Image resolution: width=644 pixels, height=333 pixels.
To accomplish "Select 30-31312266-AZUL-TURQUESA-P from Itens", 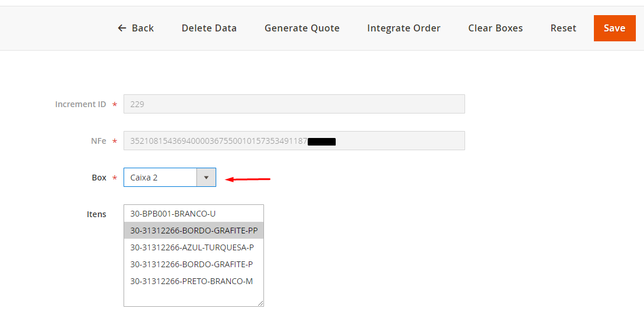I will click(192, 247).
